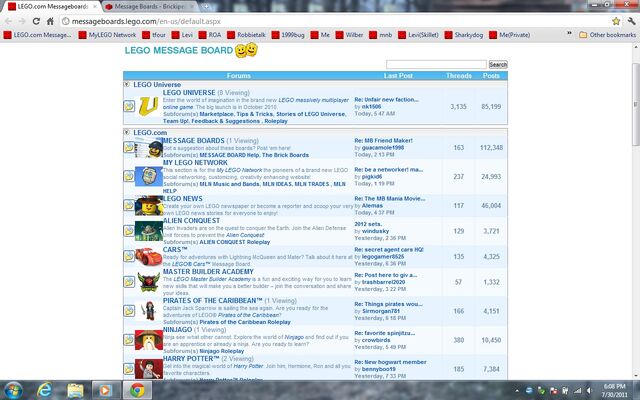Click the Message Boards forum avatar image
The image size is (640, 400).
149,147
